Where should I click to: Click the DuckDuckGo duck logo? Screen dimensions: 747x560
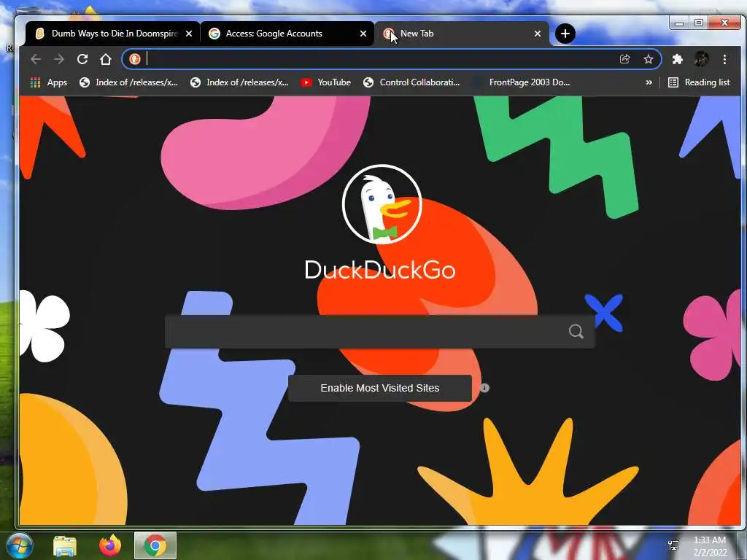[382, 204]
